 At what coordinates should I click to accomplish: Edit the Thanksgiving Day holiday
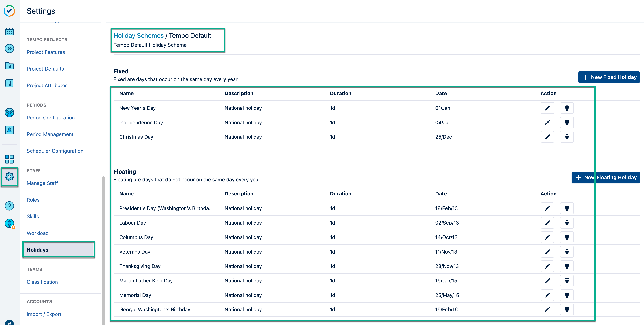pos(547,266)
